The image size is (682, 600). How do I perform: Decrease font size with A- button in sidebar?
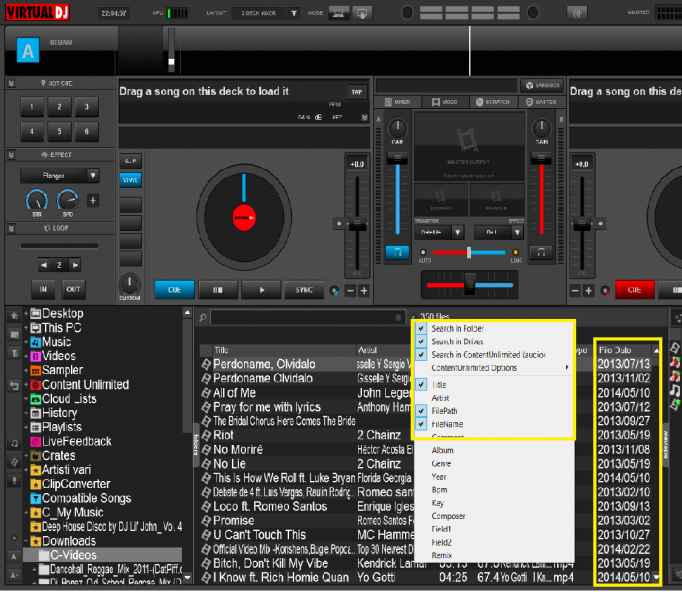pyautogui.click(x=14, y=575)
